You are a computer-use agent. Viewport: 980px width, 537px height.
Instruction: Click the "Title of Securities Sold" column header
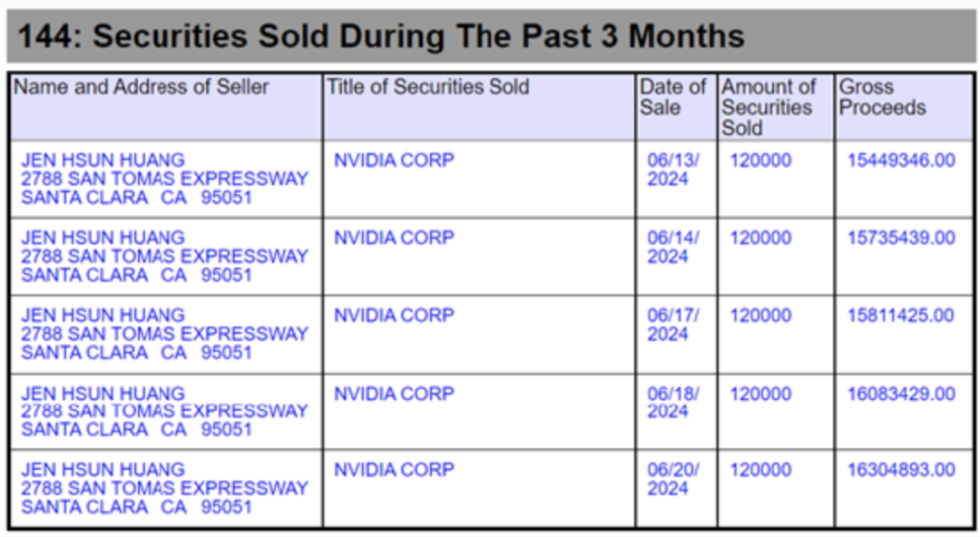[x=427, y=88]
